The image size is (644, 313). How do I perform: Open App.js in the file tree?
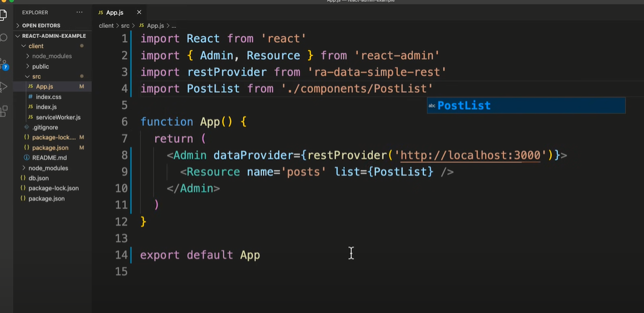point(44,86)
